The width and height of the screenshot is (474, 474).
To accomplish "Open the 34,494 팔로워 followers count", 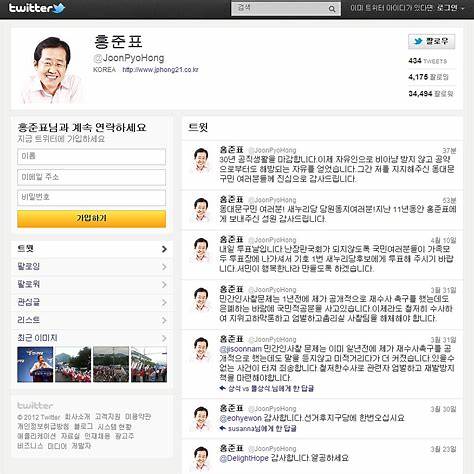I will pos(431,94).
